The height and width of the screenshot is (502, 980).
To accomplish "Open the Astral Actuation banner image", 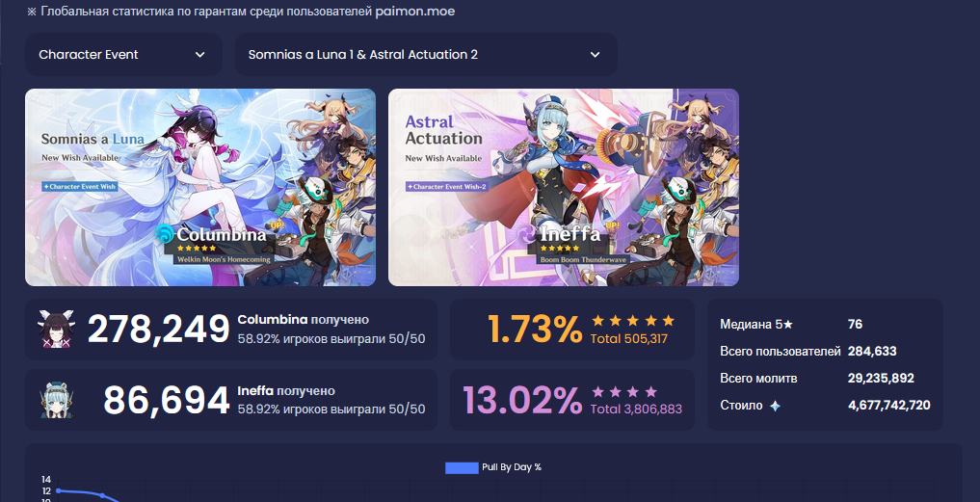I will click(x=563, y=187).
